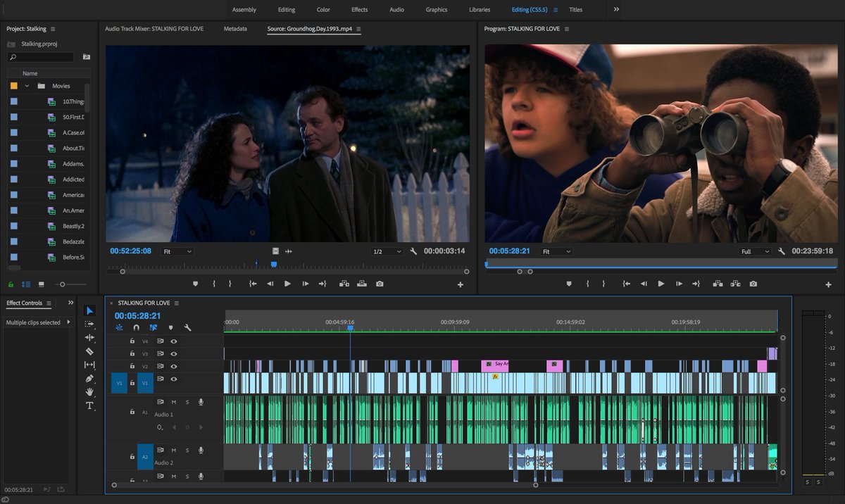Step back one frame in source monitor
Viewport: 845px width, 504px height.
[270, 284]
